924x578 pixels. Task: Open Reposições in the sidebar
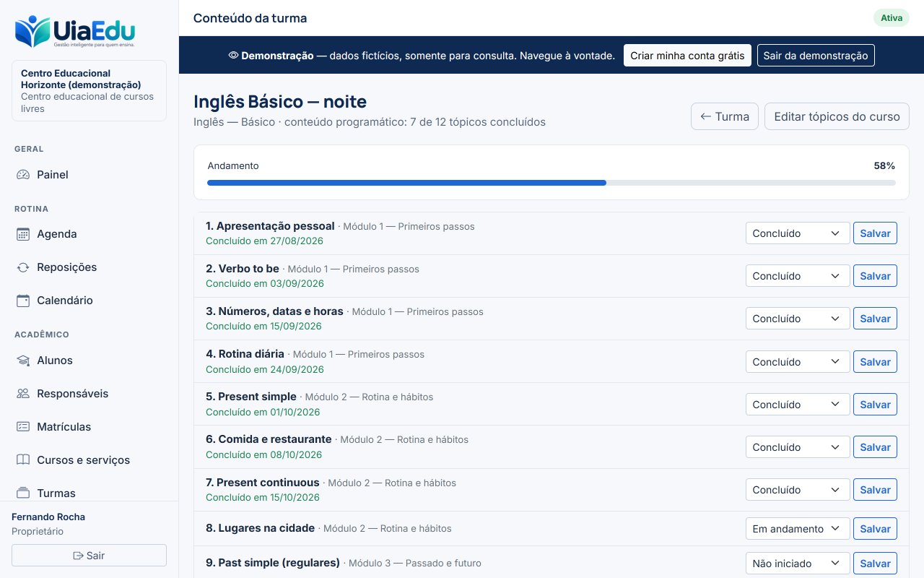pos(90,267)
